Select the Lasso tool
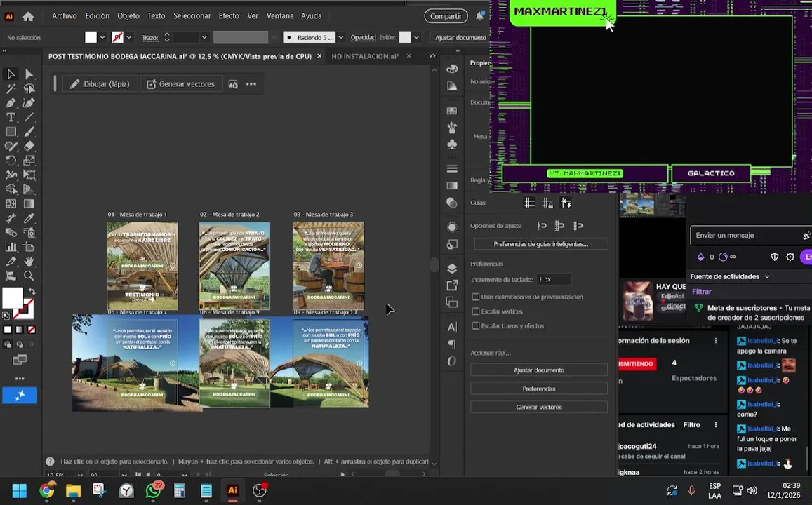 tap(29, 89)
